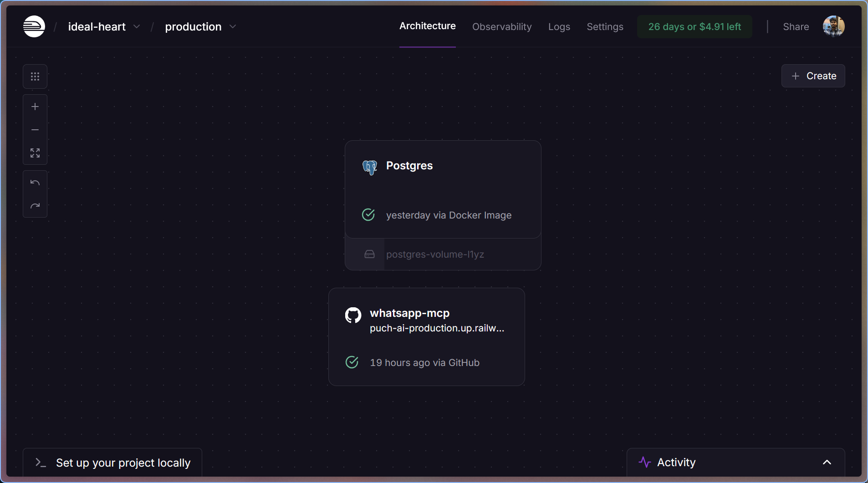
Task: Click the volume disk icon on postgres-volume-l1yz
Action: pos(369,254)
